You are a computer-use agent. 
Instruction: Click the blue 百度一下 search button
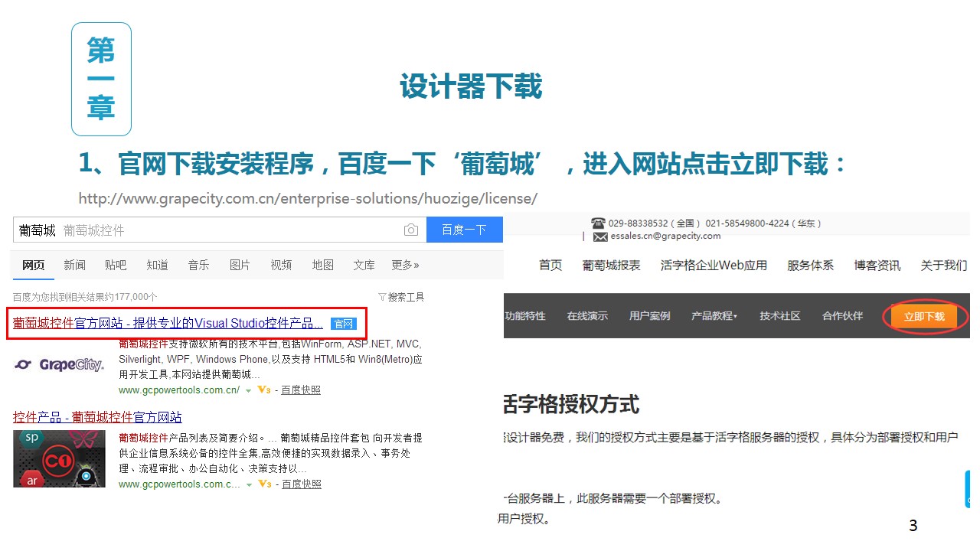pyautogui.click(x=464, y=230)
